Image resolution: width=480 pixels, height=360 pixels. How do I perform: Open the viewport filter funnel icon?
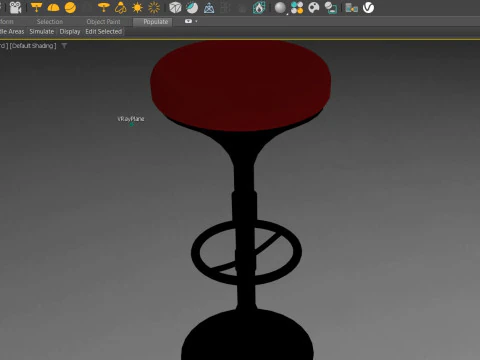tap(64, 45)
